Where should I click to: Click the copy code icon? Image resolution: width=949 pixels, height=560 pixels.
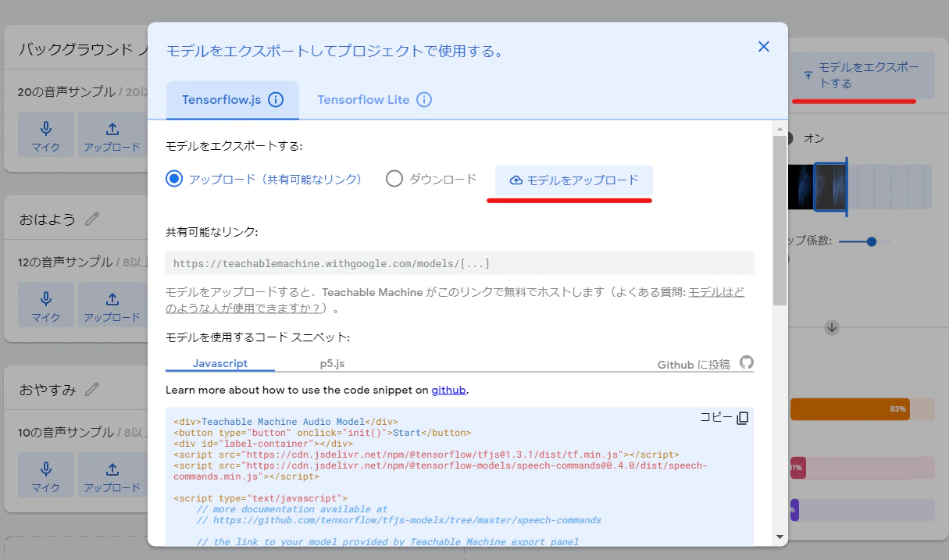click(x=743, y=418)
